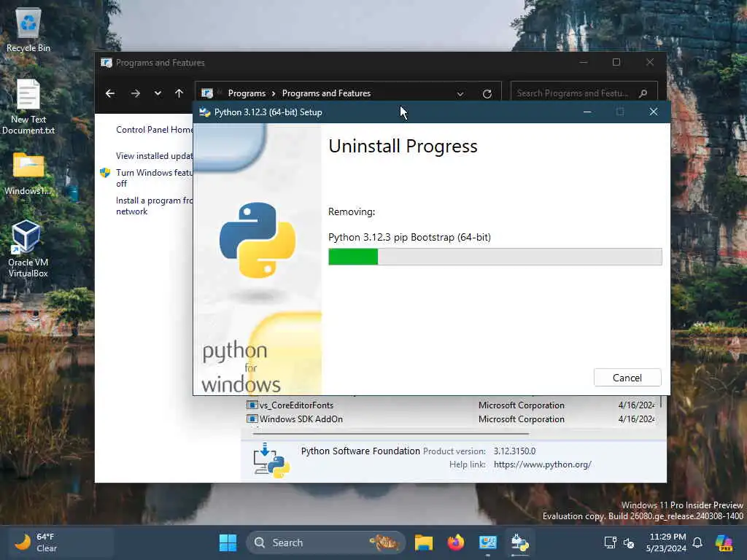Open Turn Windows features on or off

(153, 178)
